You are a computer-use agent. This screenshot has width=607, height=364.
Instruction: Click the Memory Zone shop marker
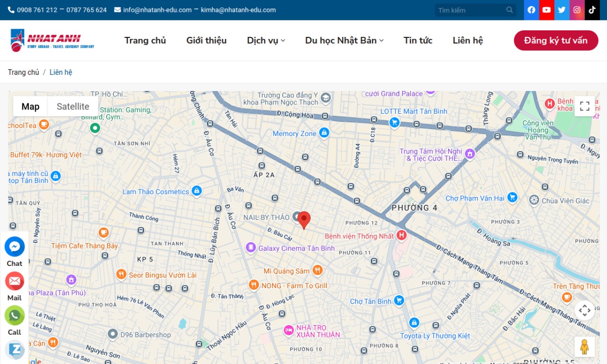point(324,133)
